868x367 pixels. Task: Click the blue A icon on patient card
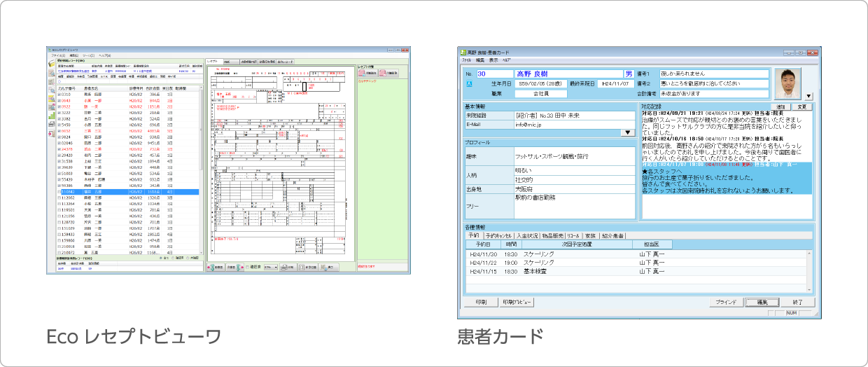469,84
